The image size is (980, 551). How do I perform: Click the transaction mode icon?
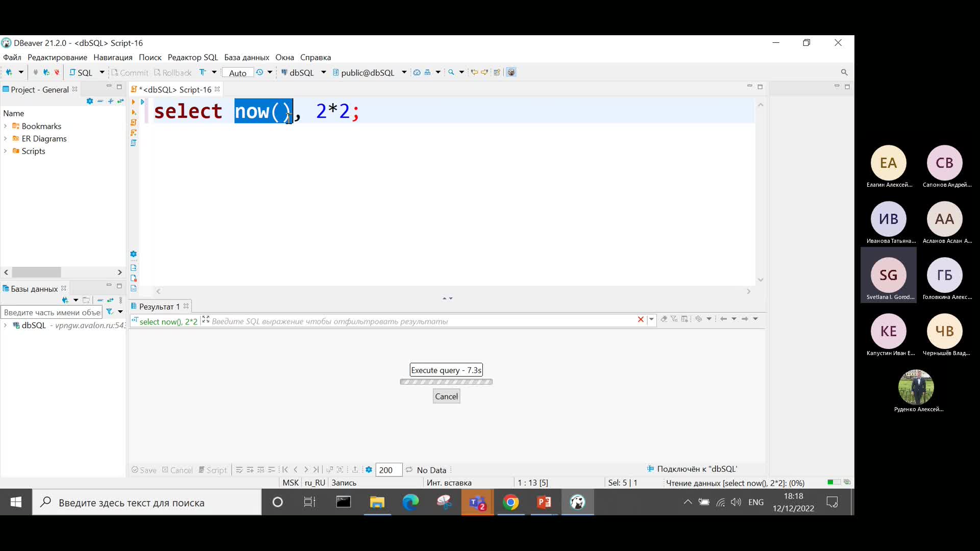[203, 72]
